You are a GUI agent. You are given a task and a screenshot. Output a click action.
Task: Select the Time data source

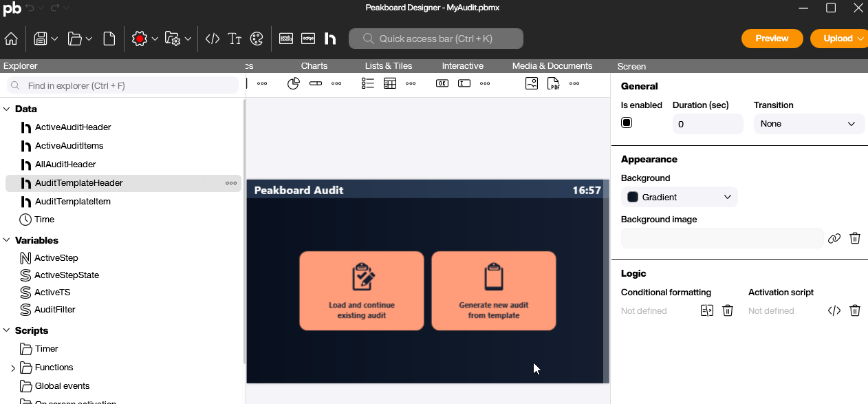coord(45,220)
